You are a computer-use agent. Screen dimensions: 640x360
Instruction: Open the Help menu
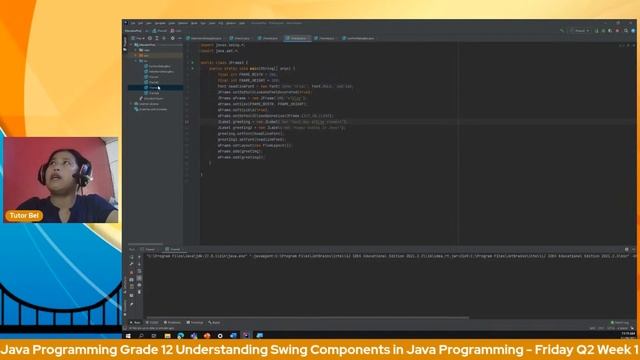pyautogui.click(x=242, y=23)
